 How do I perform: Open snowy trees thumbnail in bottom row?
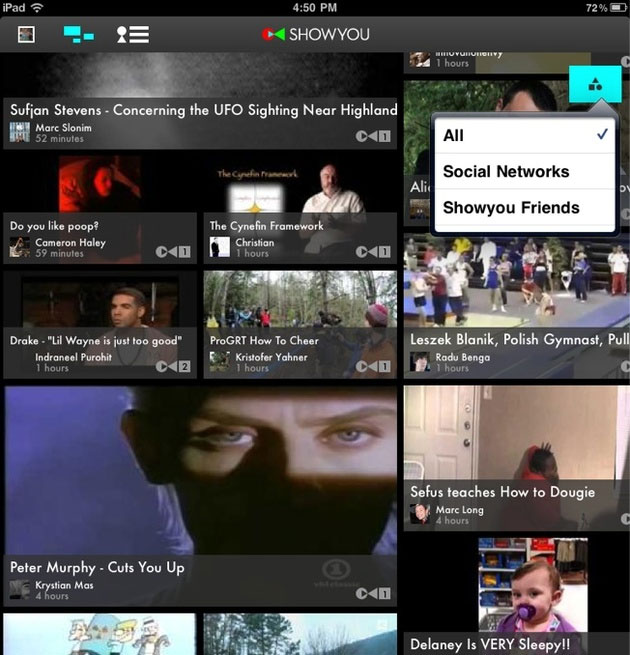300,634
